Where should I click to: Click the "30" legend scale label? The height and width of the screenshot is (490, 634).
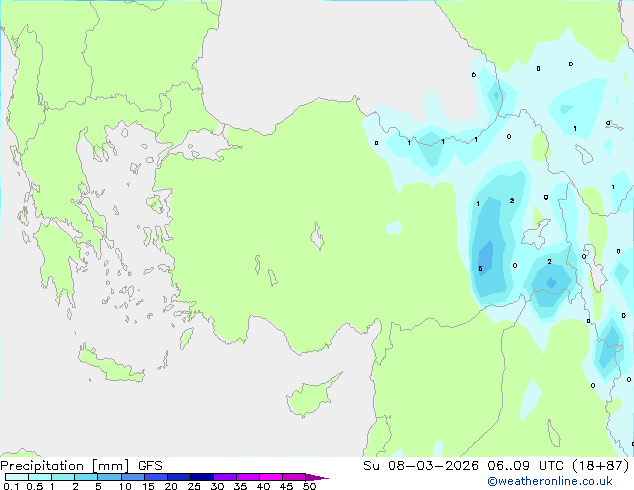click(217, 486)
